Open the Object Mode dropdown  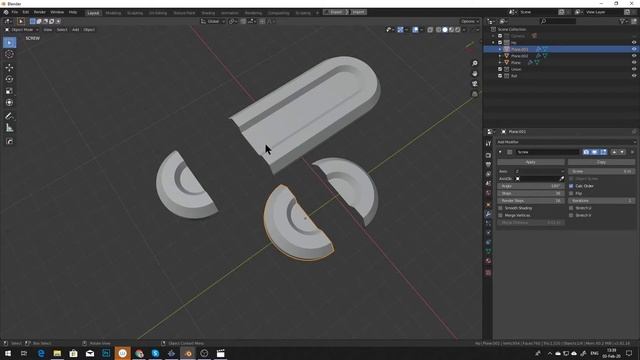(22, 30)
